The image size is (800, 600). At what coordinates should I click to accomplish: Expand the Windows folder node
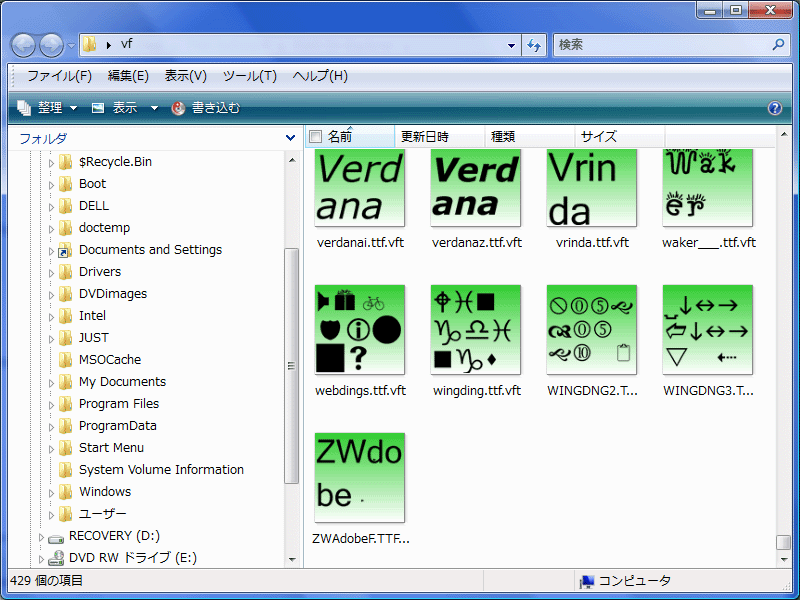[51, 493]
